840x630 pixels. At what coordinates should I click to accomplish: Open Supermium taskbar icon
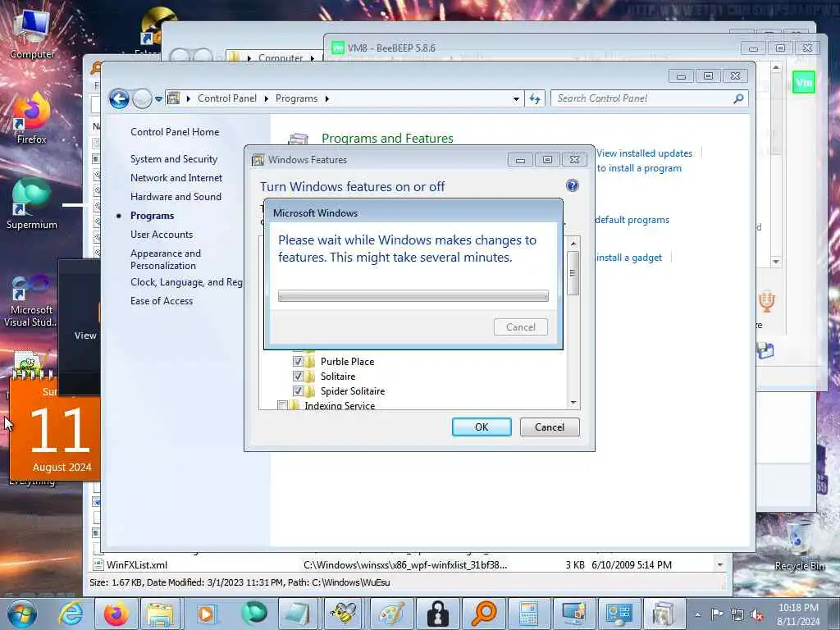(x=253, y=614)
